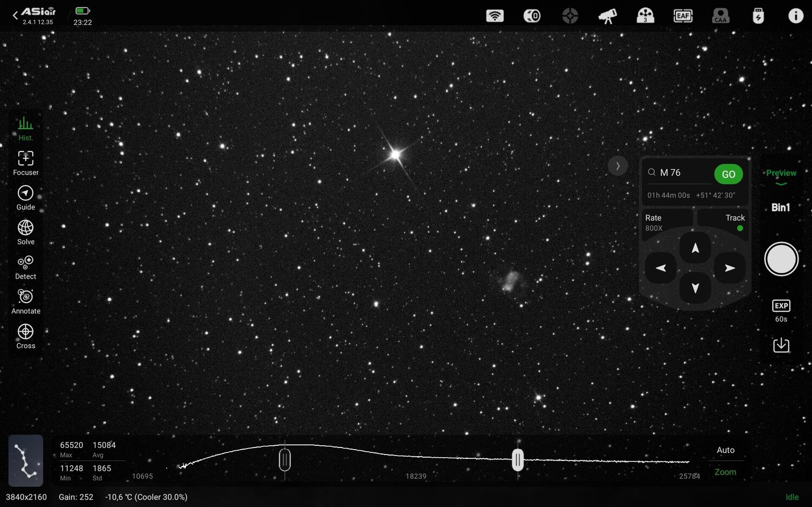
Task: Collapse the GoTo control panel
Action: (618, 166)
